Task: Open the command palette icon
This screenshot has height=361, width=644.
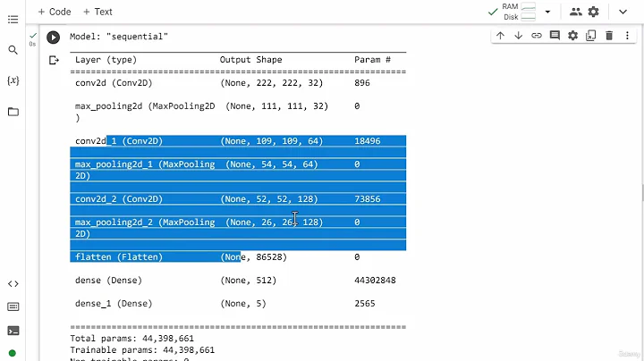Action: (x=13, y=306)
